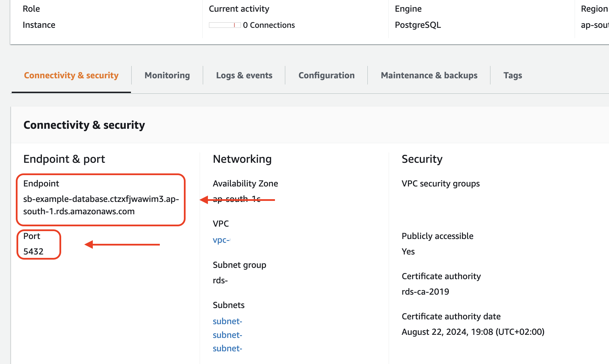Image resolution: width=609 pixels, height=364 pixels.
Task: Click the rds-ca-2019 certificate authority value
Action: (x=425, y=292)
